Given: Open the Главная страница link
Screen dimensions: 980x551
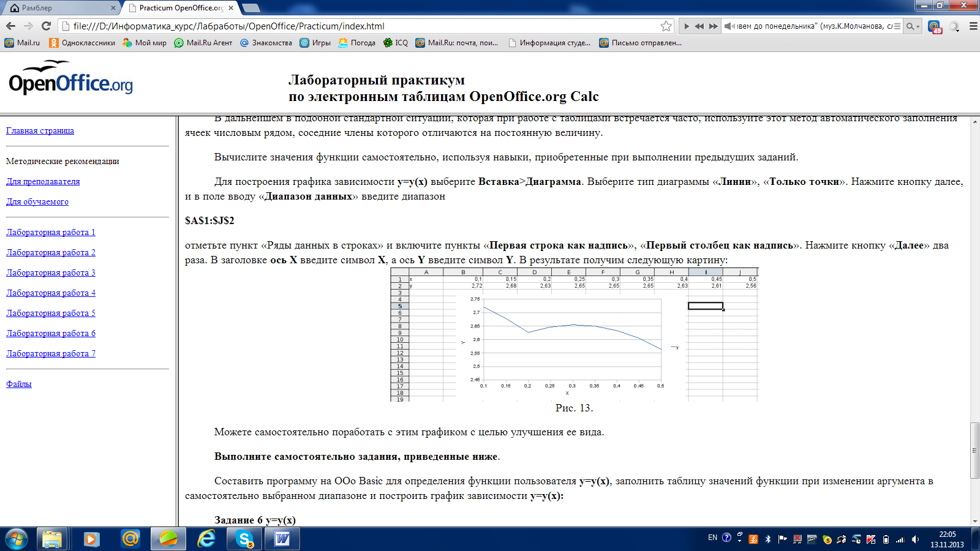Looking at the screenshot, I should pos(40,130).
